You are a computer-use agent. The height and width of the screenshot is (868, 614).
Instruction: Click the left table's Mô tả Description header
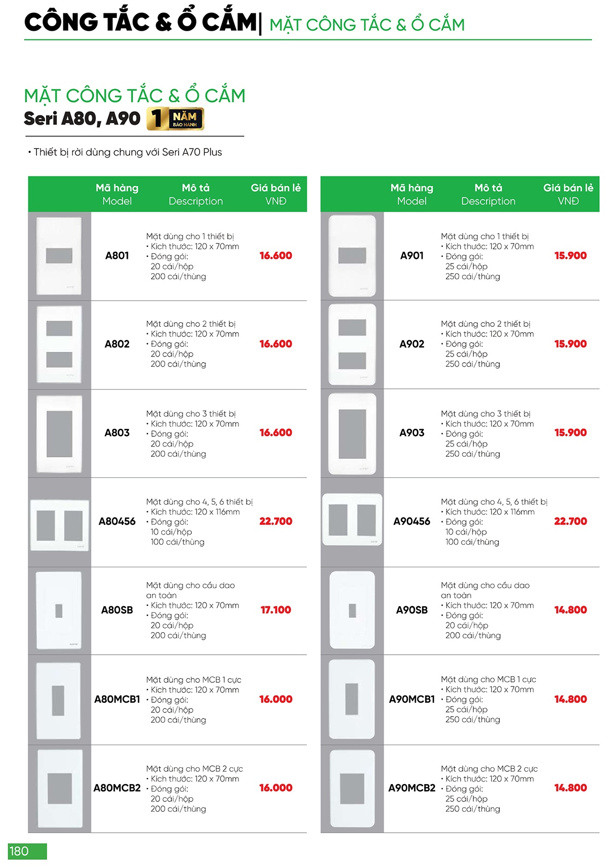pyautogui.click(x=195, y=194)
